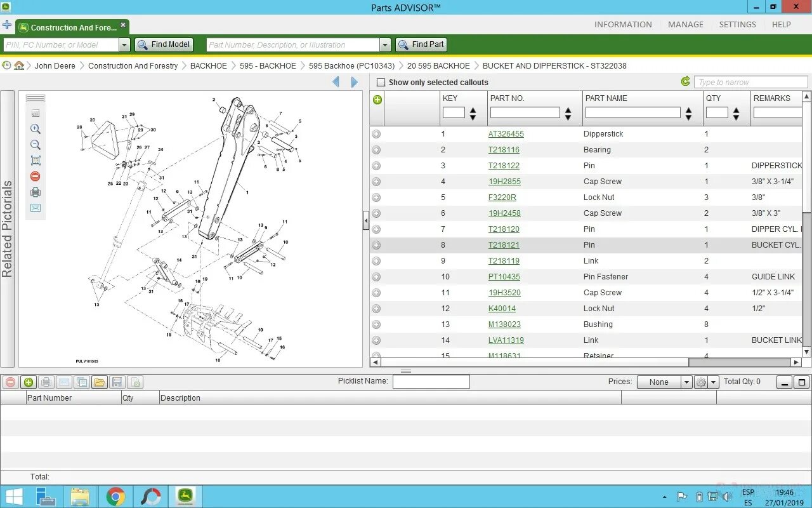
Task: Open picklist settings gear button
Action: point(701,382)
